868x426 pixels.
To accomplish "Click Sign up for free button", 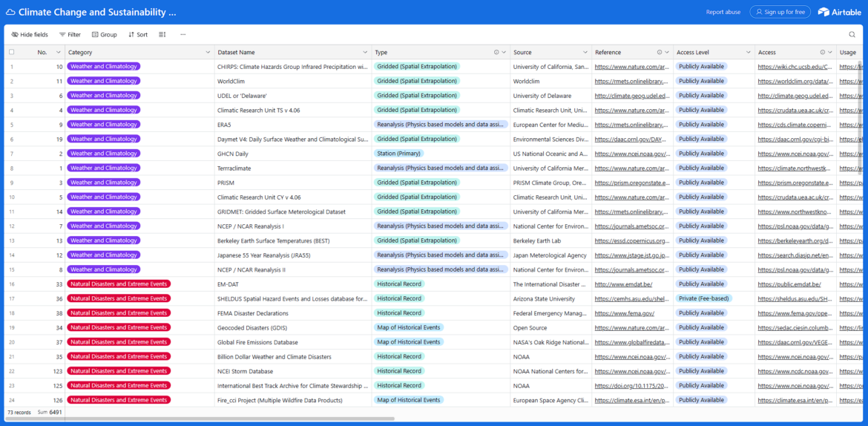I will point(780,12).
